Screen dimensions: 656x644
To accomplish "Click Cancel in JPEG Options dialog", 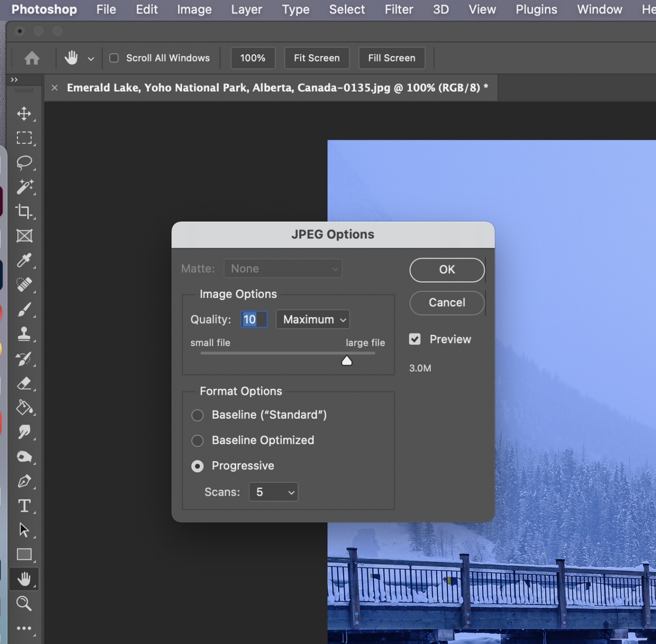I will 447,303.
